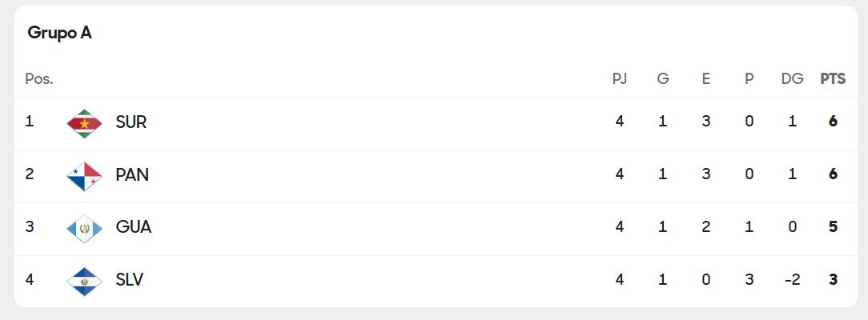Click the G wins column header
This screenshot has width=868, height=320.
663,78
